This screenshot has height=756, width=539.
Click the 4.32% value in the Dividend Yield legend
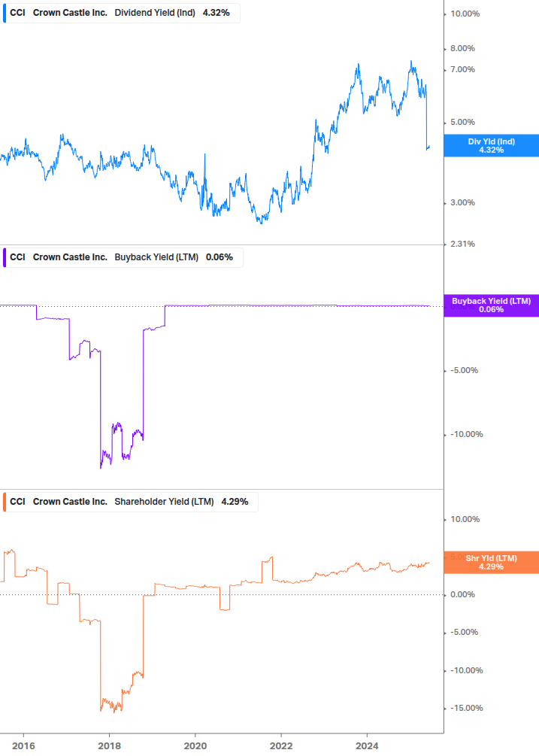tap(217, 13)
